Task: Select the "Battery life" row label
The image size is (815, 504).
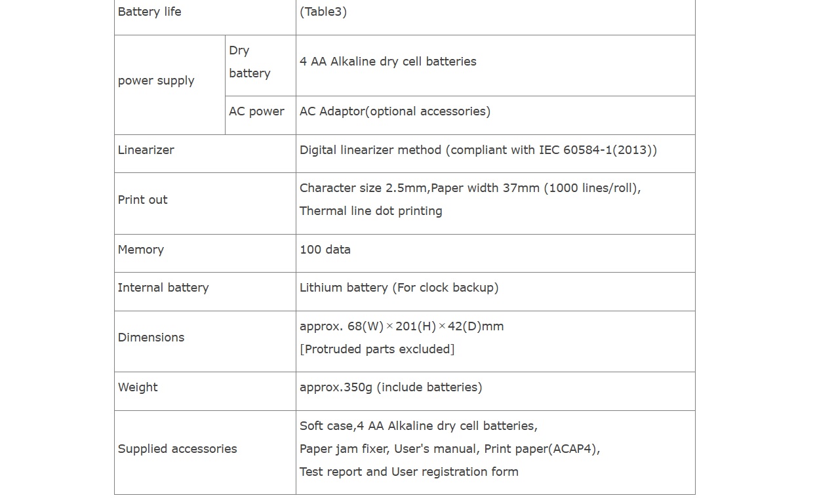Action: [x=149, y=12]
